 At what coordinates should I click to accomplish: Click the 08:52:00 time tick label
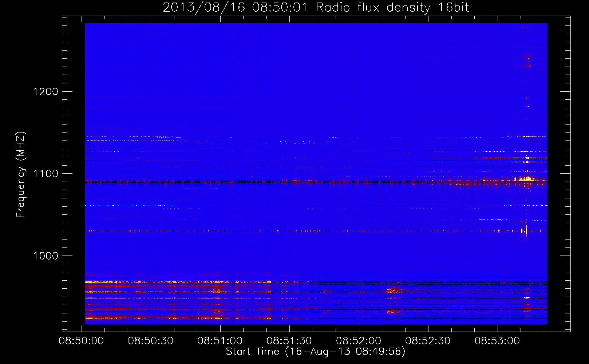[359, 341]
